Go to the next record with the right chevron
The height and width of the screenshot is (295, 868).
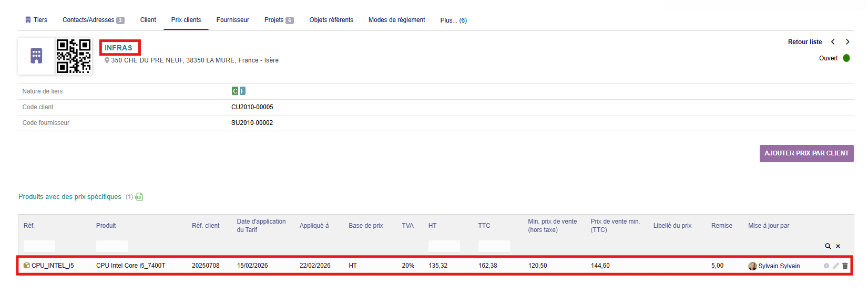[847, 42]
